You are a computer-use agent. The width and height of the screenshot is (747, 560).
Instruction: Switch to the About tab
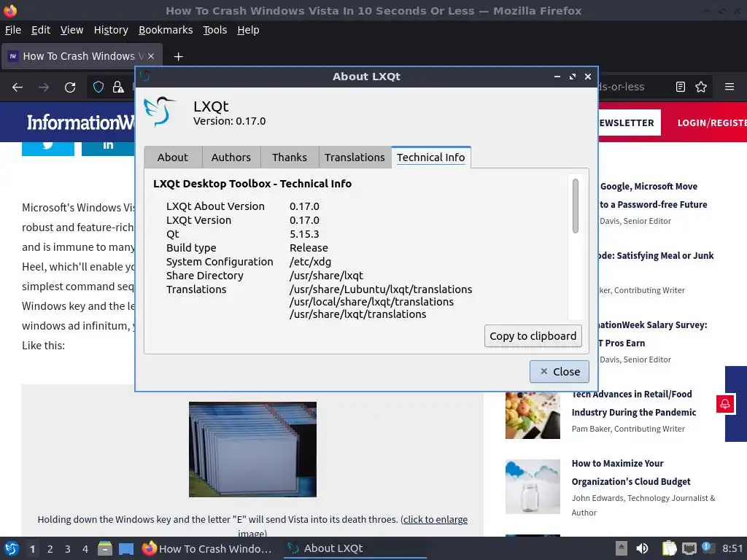click(173, 157)
